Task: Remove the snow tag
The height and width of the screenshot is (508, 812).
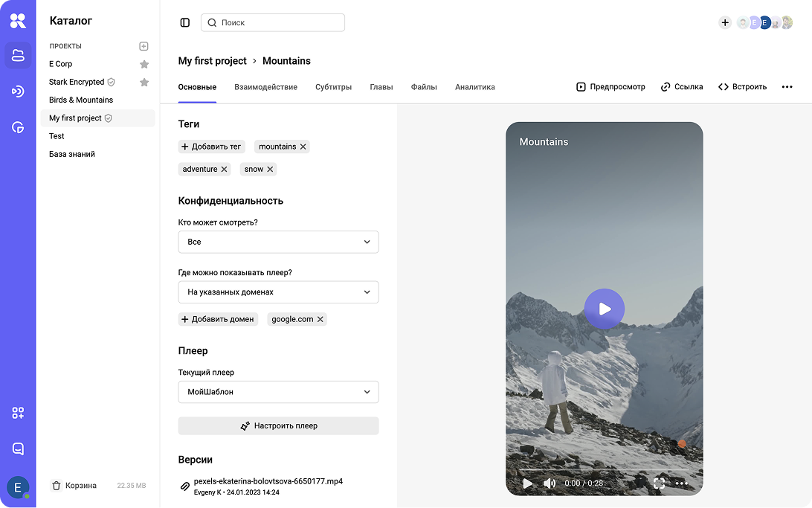Action: click(270, 170)
